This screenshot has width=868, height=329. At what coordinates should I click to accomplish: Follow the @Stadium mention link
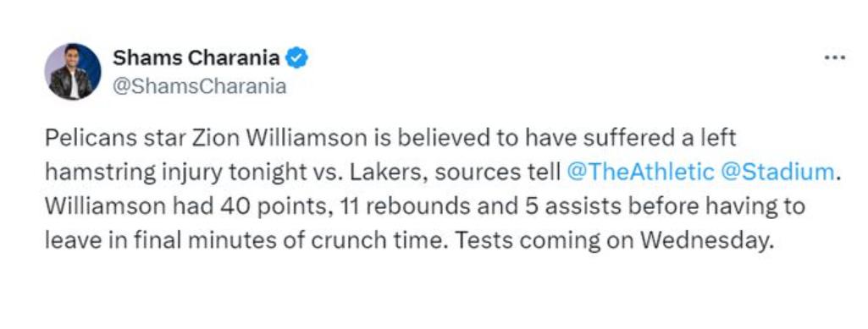click(x=777, y=173)
